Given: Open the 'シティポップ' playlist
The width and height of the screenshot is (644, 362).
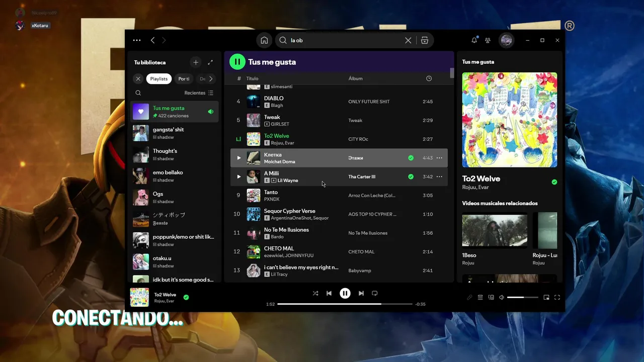Looking at the screenshot, I should [175, 219].
